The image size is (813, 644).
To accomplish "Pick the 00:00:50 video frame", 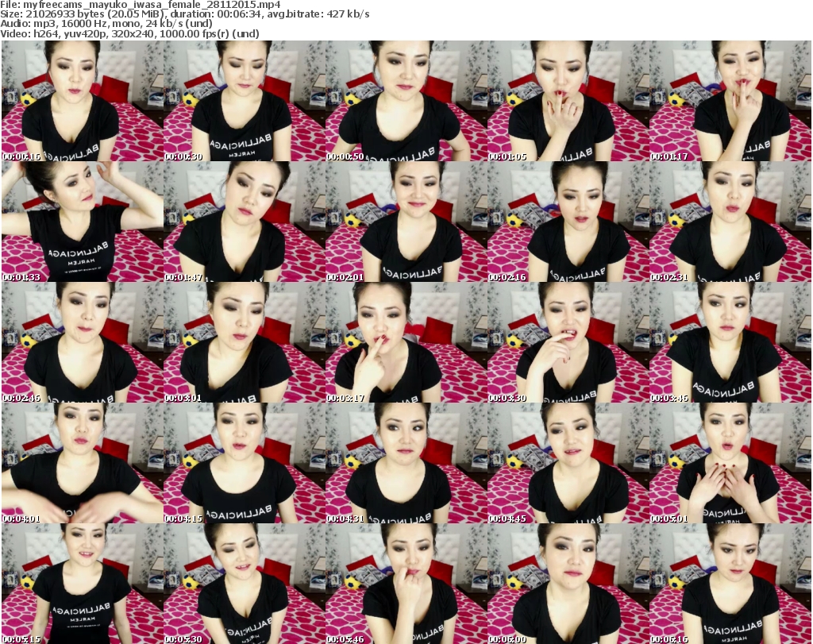I will (406, 101).
